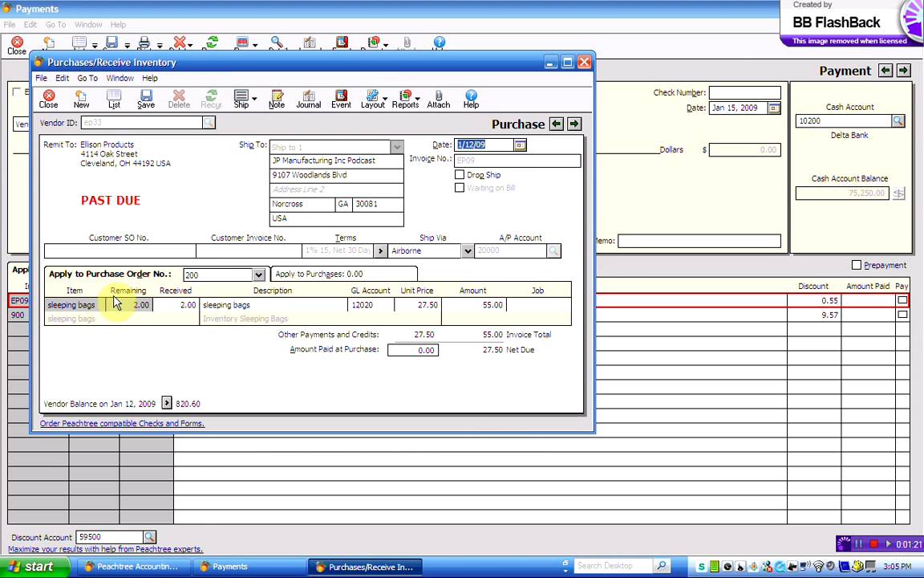Open Ship Via Airborne dropdown
Image resolution: width=924 pixels, height=578 pixels.
coord(468,250)
